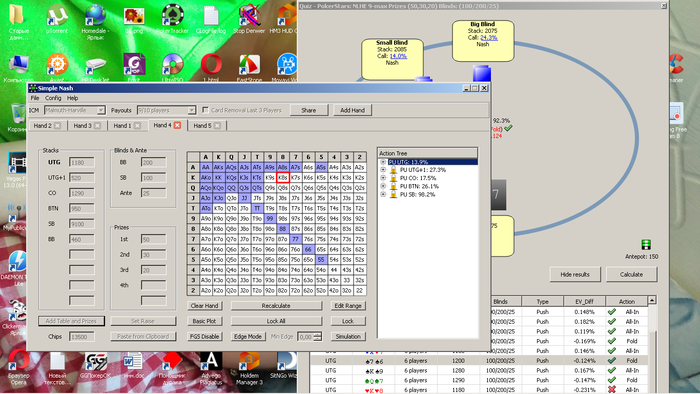Adjust the Min Edge spinner arrows
Image resolution: width=700 pixels, height=394 pixels.
tap(317, 336)
